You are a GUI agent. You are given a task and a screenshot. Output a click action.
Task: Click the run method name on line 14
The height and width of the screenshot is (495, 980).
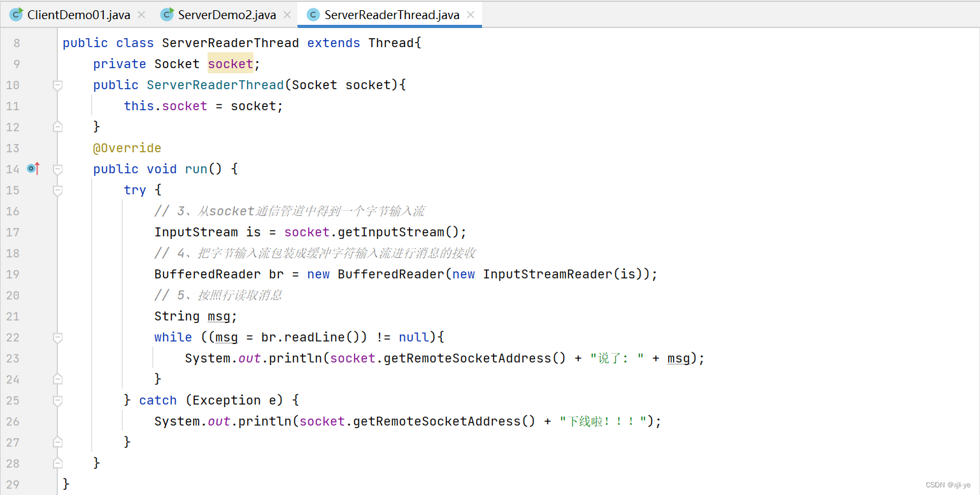click(196, 169)
